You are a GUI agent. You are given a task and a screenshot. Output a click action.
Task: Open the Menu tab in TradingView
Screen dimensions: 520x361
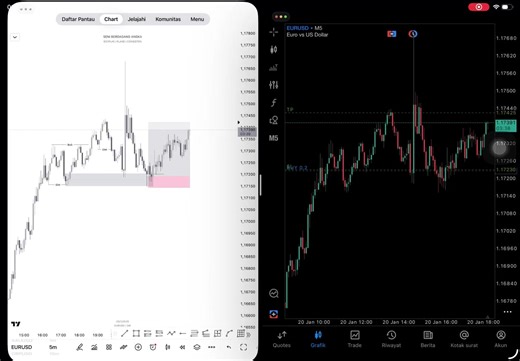pos(197,19)
